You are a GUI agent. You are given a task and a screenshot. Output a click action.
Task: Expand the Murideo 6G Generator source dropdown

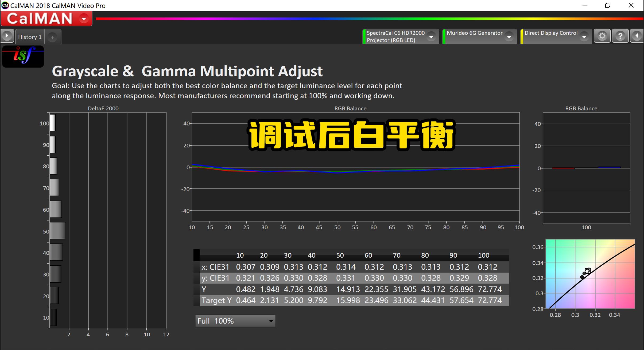pos(509,37)
